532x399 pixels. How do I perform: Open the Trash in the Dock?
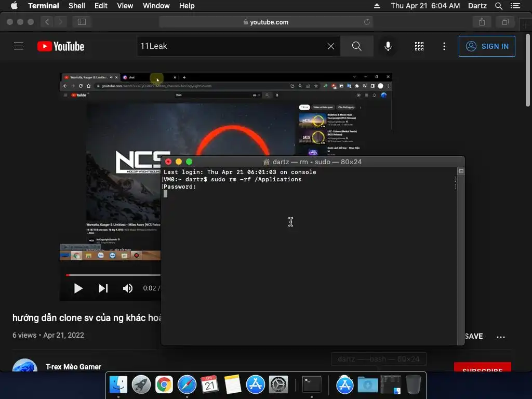[x=413, y=385]
